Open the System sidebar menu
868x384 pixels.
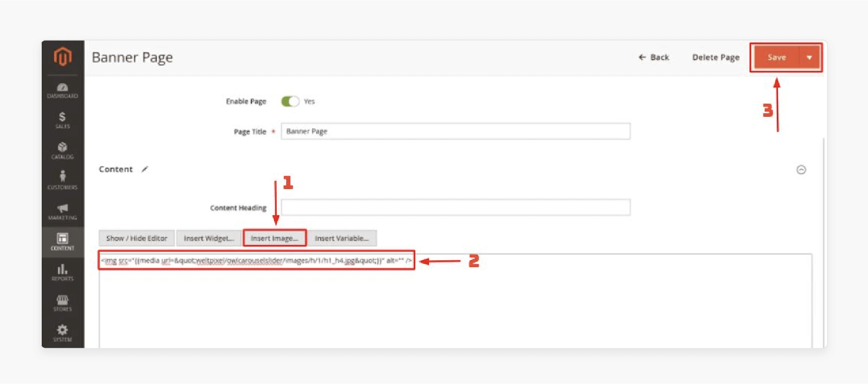62,334
